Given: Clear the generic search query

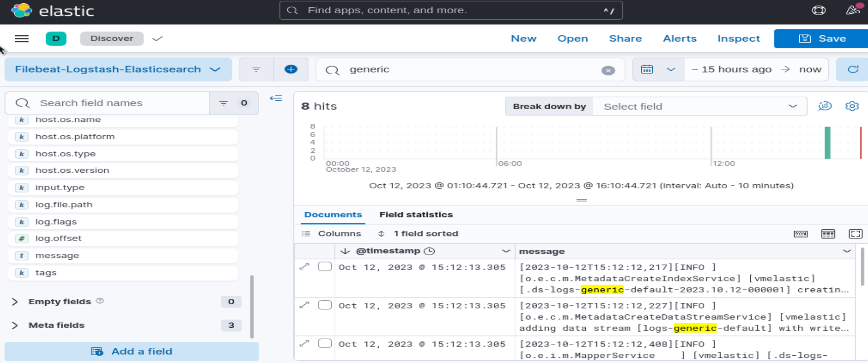Looking at the screenshot, I should click(608, 70).
